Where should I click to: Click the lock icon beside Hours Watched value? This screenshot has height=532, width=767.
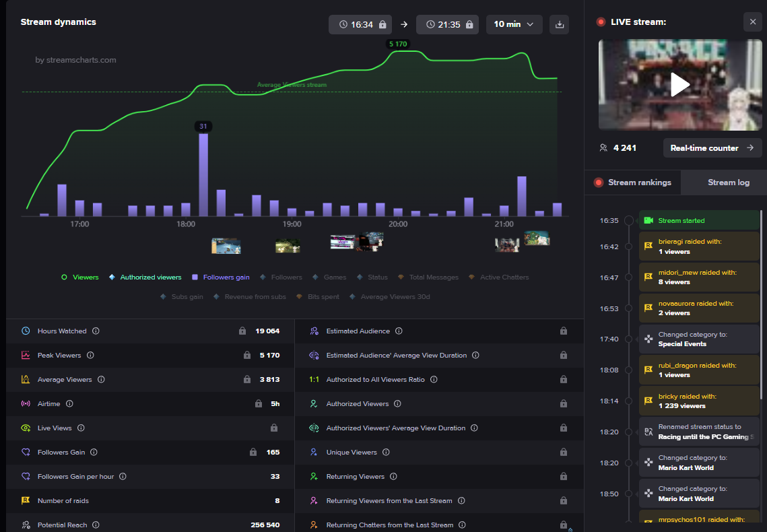pos(242,331)
